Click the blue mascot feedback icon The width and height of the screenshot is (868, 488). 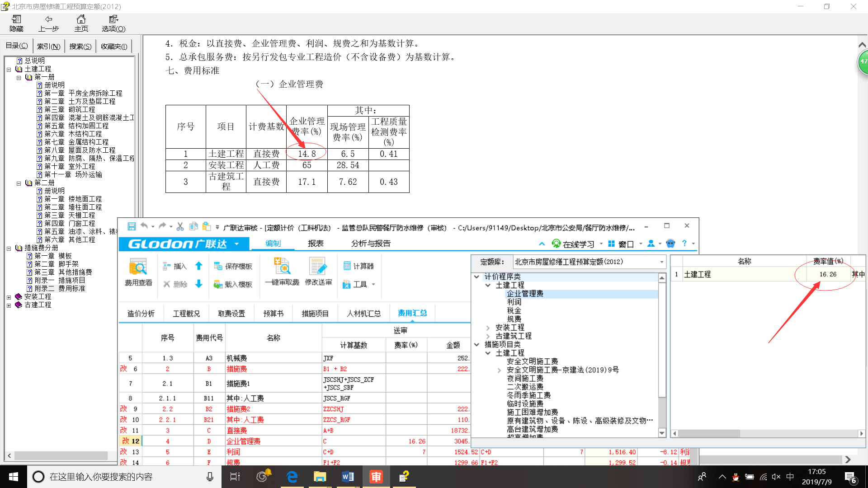[x=670, y=244]
